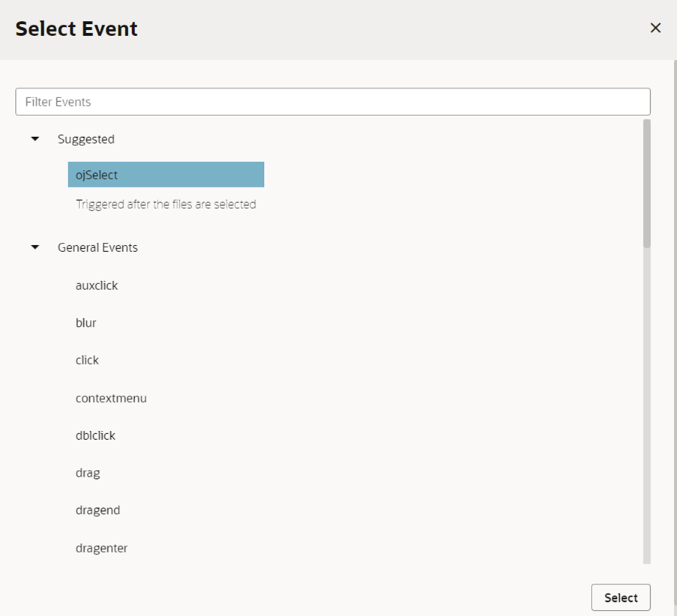677x616 pixels.
Task: Choose the ojSelect suggested event
Action: click(x=166, y=175)
